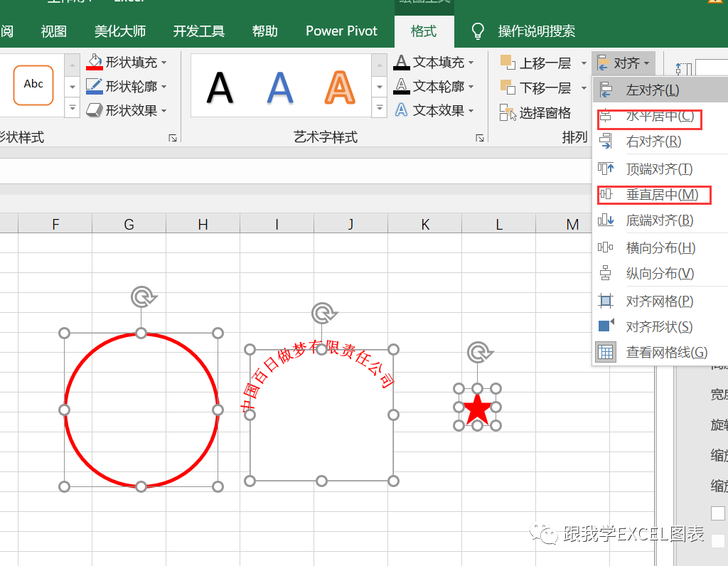Image resolution: width=728 pixels, height=566 pixels.
Task: Open the 视图 ribbon tab
Action: (x=54, y=31)
